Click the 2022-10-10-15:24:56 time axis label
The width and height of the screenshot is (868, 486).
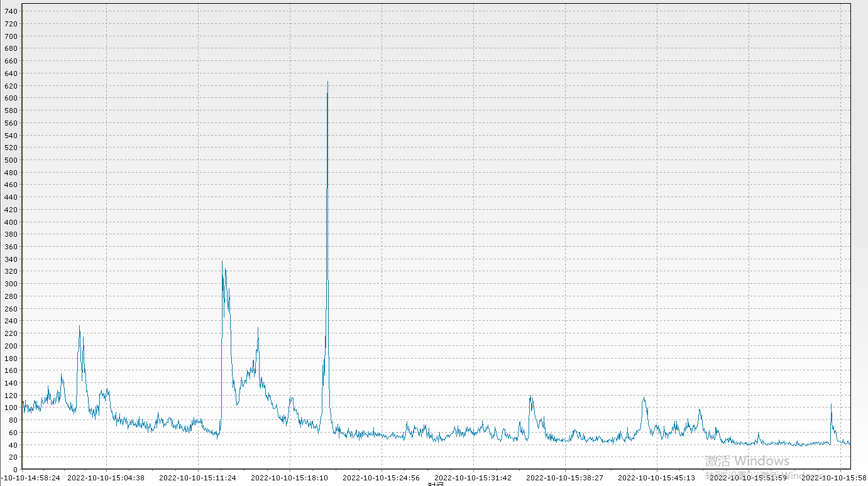(x=381, y=477)
